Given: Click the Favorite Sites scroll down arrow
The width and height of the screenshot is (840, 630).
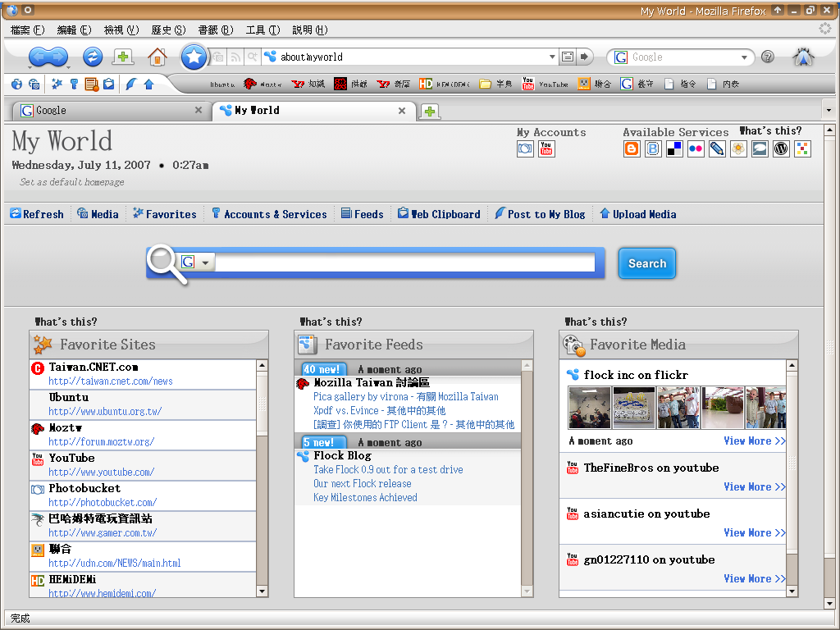Looking at the screenshot, I should (262, 591).
